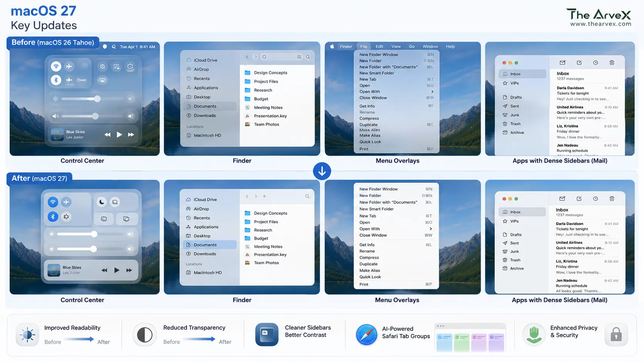
Task: Click the Design Concepts folder icon in Before Finder
Action: [x=248, y=73]
